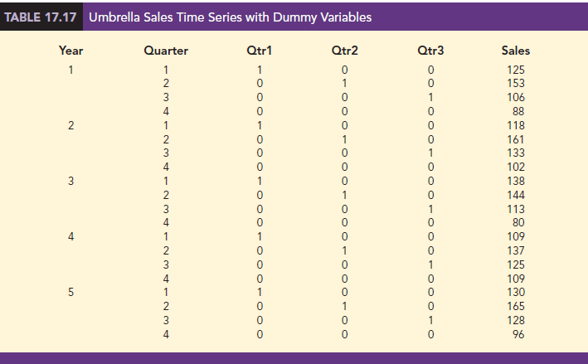Select the Sales column header
Screen dimensions: 588x364
pyautogui.click(x=516, y=51)
